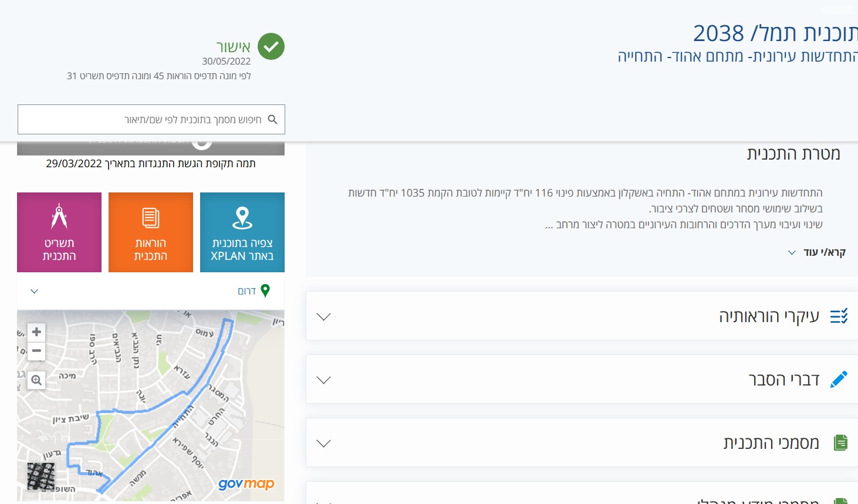Click the green location pin icon
Screen dimensions: 858x504
click(265, 290)
